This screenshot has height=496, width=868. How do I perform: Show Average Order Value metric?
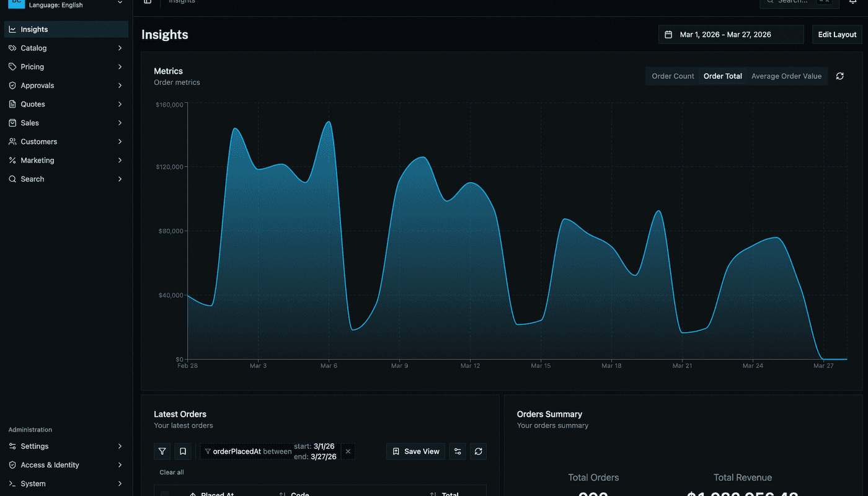(786, 76)
